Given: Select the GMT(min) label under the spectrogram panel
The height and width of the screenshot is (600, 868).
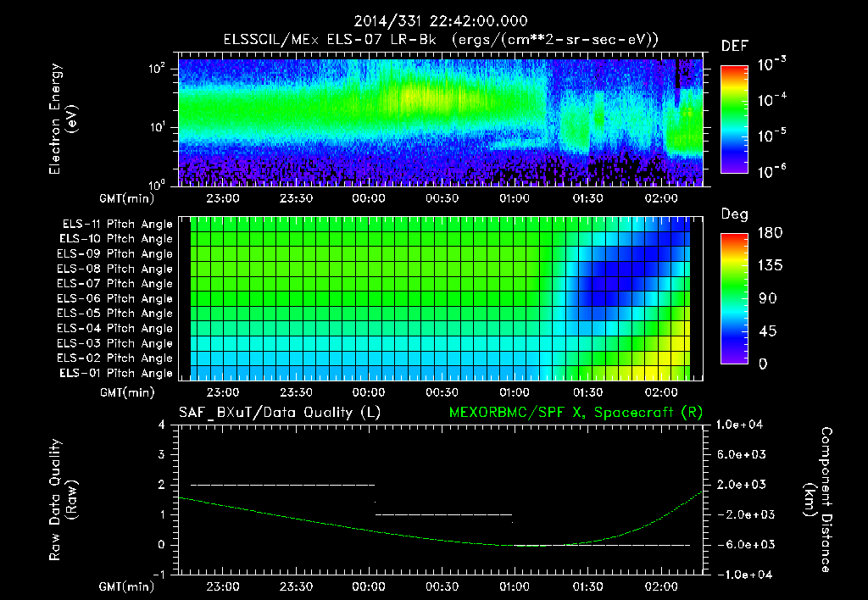Looking at the screenshot, I should pos(127,198).
